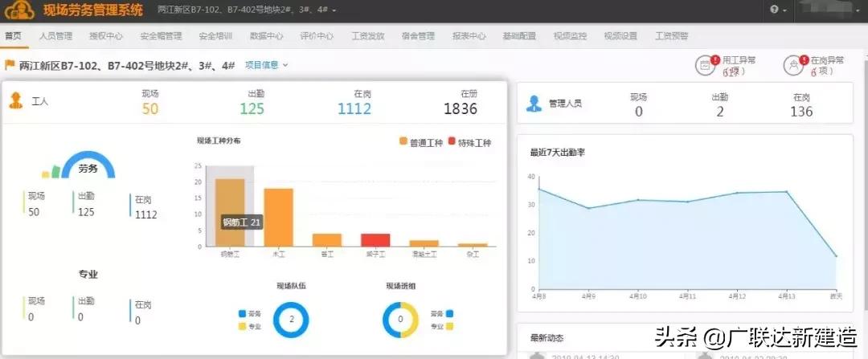Click manager 在岗 count 136

tap(801, 112)
